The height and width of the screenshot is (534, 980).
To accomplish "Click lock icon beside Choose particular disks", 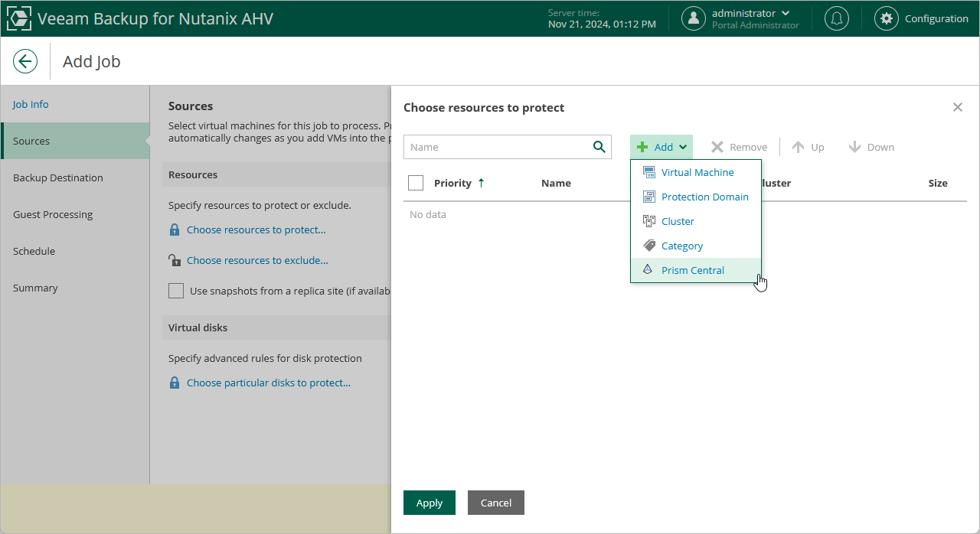I will pos(175,383).
